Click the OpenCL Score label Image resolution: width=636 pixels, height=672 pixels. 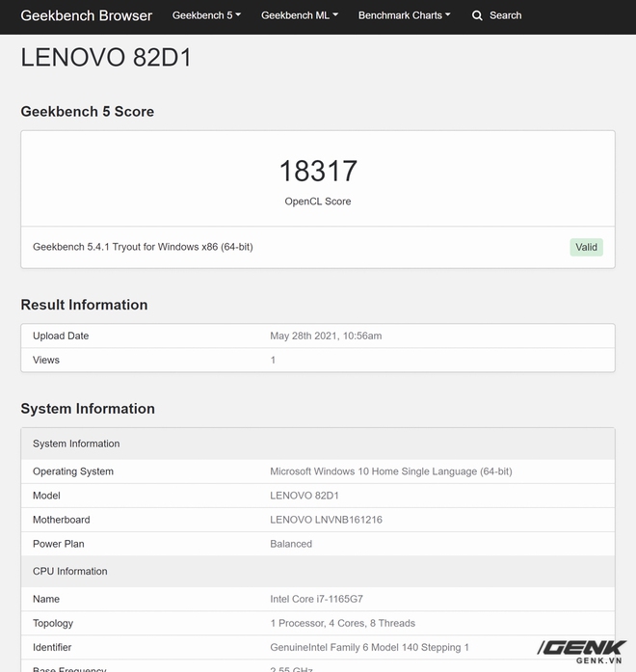tap(318, 202)
